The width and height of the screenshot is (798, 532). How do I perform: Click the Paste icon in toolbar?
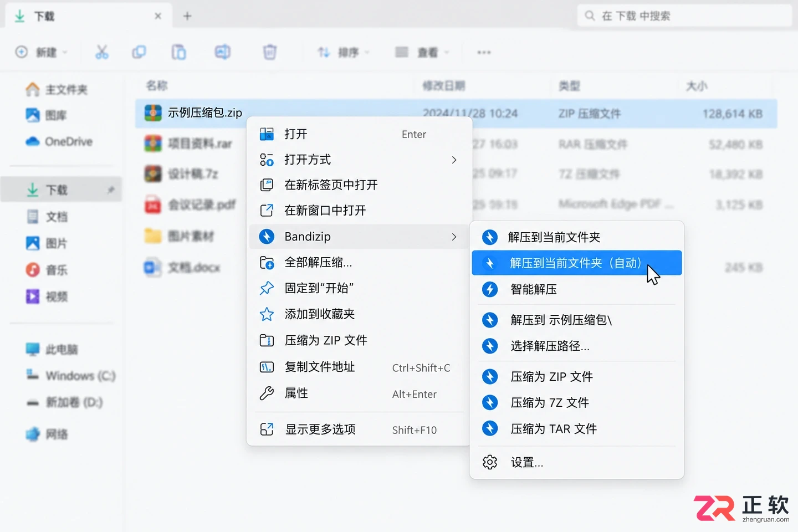[x=178, y=52]
